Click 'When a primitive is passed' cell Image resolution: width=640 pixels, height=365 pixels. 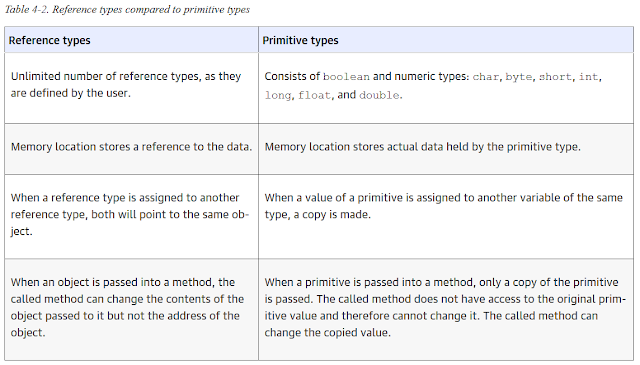[x=446, y=309]
